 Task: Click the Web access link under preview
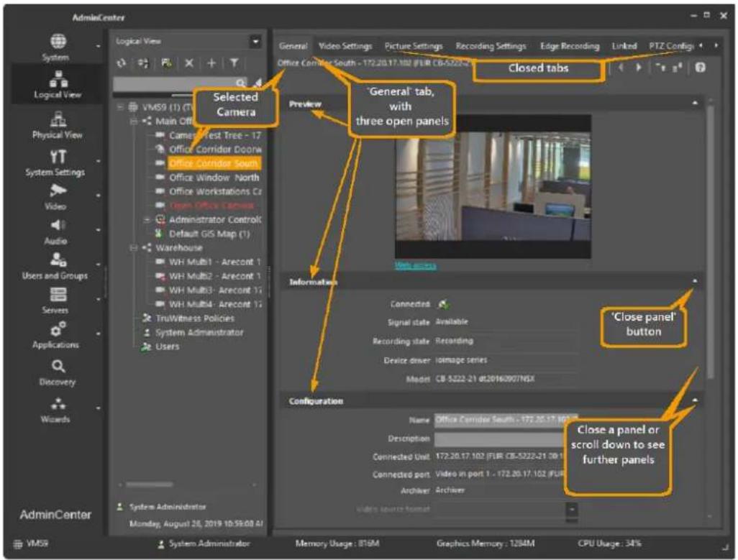[415, 266]
